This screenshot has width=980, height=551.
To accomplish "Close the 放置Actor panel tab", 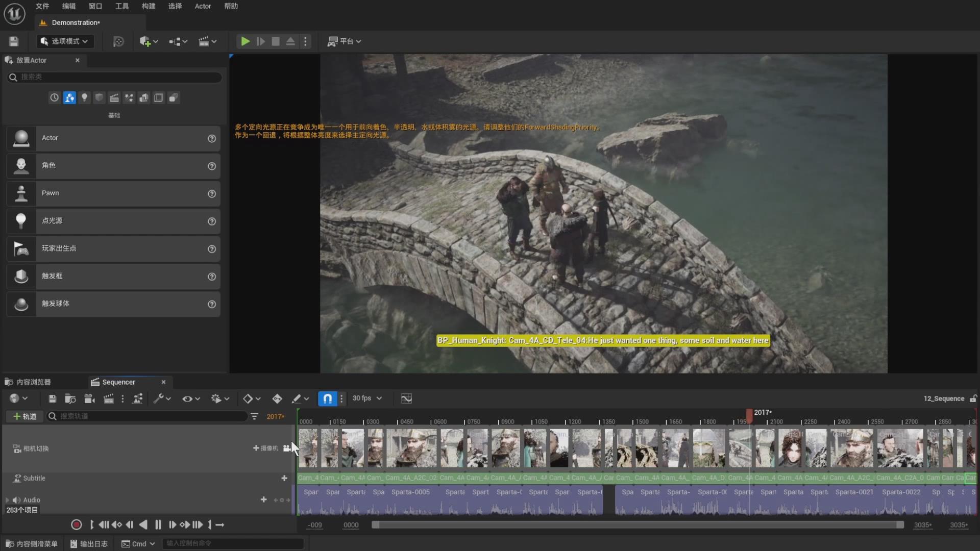I will tap(78, 60).
